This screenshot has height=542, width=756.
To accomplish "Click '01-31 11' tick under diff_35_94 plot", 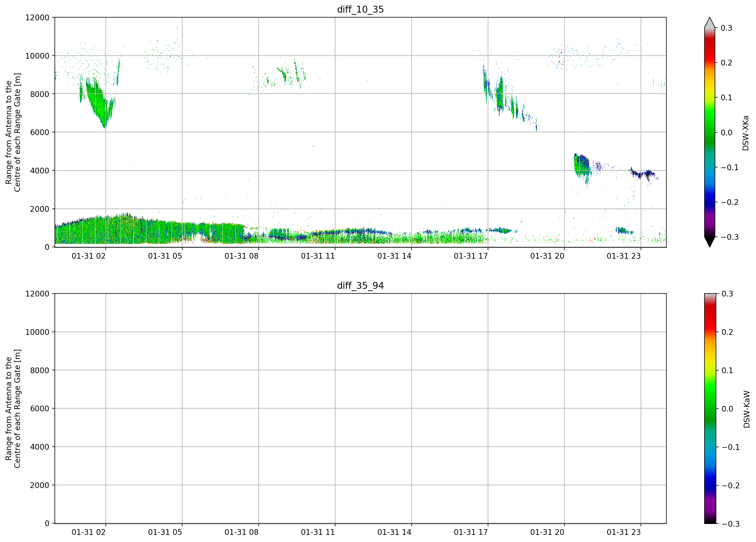I will [318, 532].
